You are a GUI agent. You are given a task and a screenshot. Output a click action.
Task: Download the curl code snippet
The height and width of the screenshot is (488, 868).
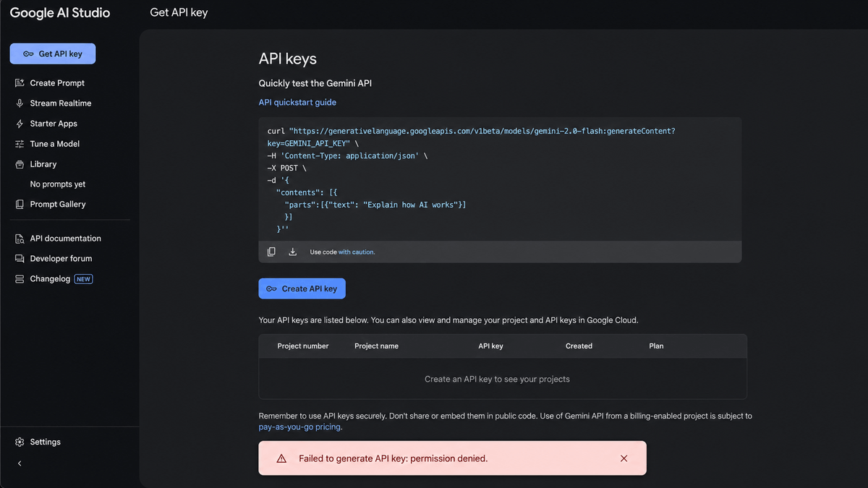[x=293, y=252]
